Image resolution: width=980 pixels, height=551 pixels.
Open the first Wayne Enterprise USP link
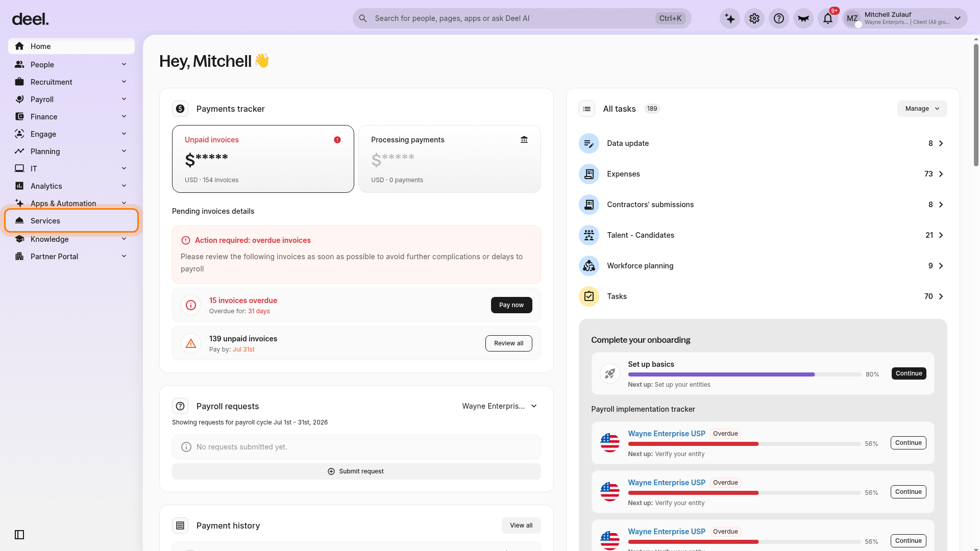[x=667, y=434]
